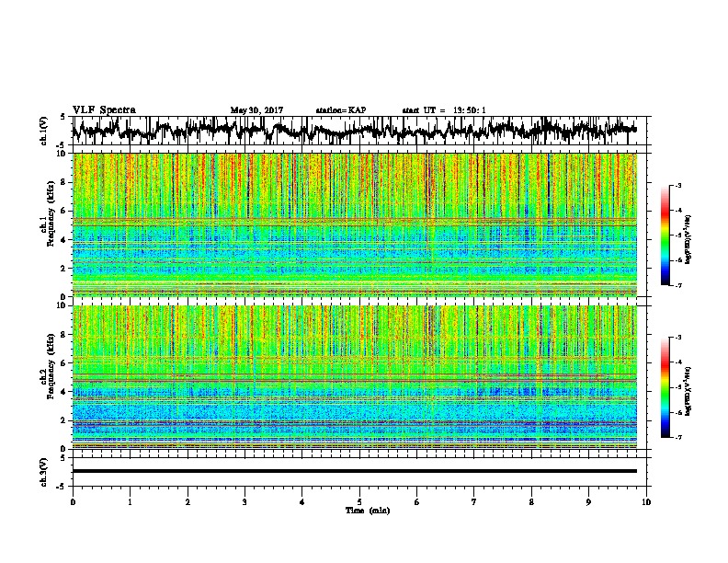Viewport: 728px width, 563px height.
Task: Click the ch.2 spectrogram color scale bar
Action: click(665, 387)
